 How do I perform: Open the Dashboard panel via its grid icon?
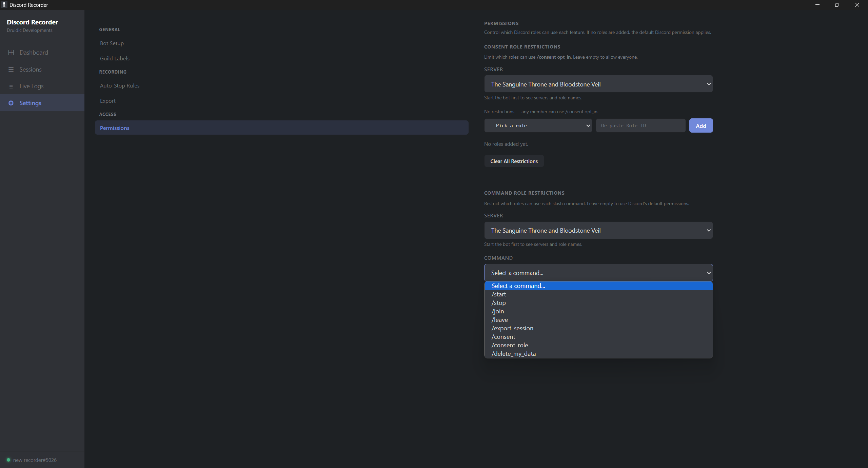point(11,52)
